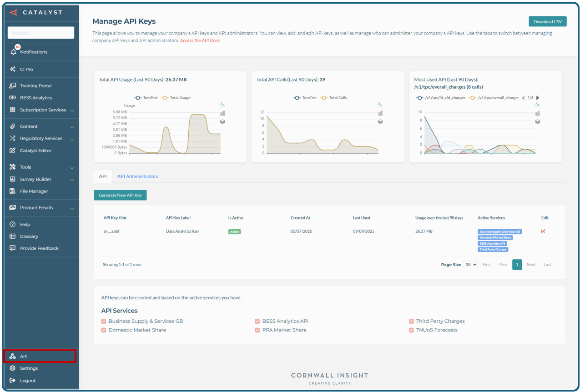Click Generate New API Key button
580x392 pixels.
120,195
